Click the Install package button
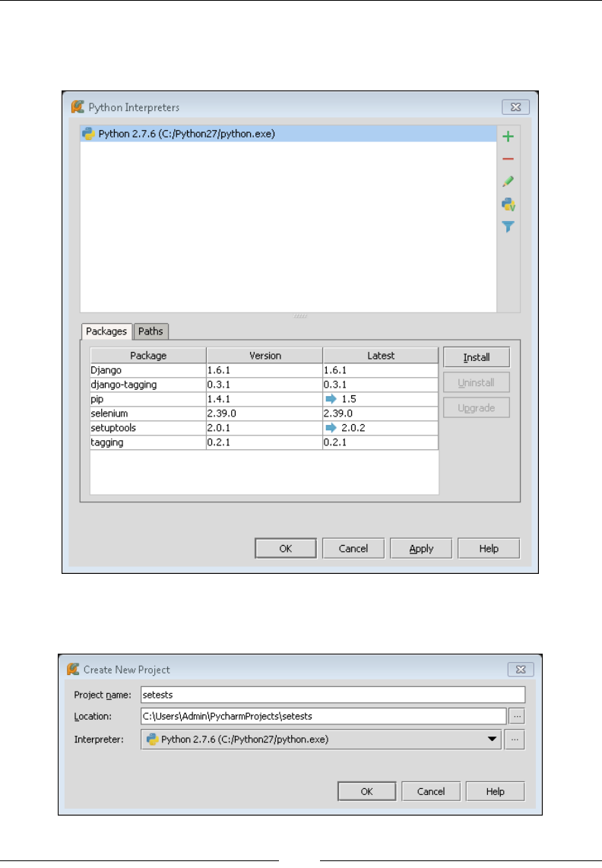Viewport: 602px width, 868px height. pyautogui.click(x=477, y=357)
